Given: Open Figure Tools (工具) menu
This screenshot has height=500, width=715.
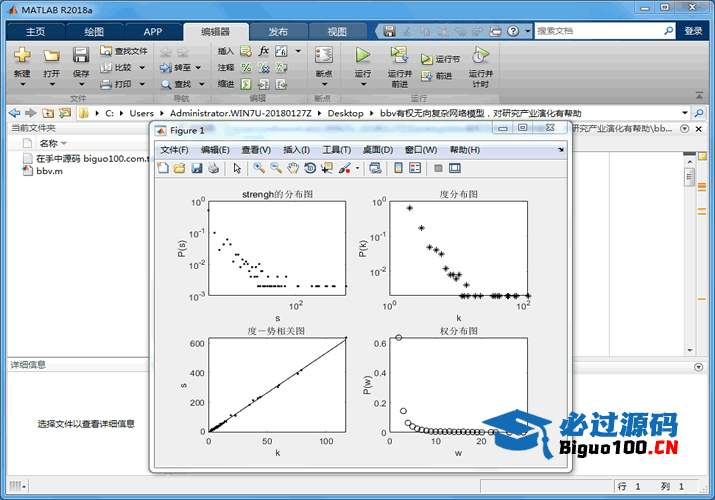Looking at the screenshot, I should [337, 150].
